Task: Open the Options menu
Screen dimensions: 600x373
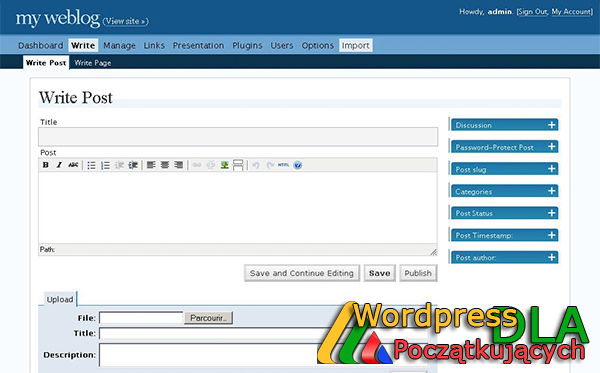Action: [x=318, y=46]
